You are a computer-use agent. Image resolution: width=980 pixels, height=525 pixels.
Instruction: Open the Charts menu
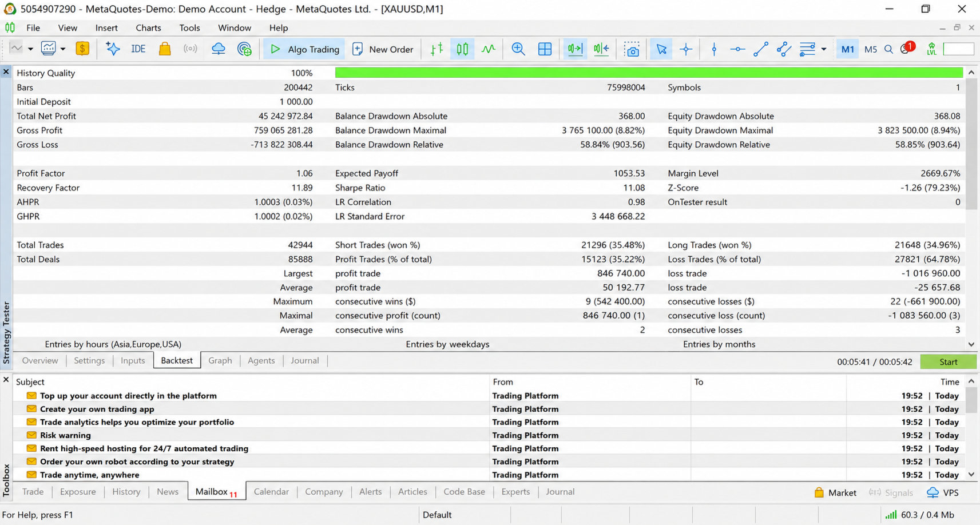tap(148, 27)
